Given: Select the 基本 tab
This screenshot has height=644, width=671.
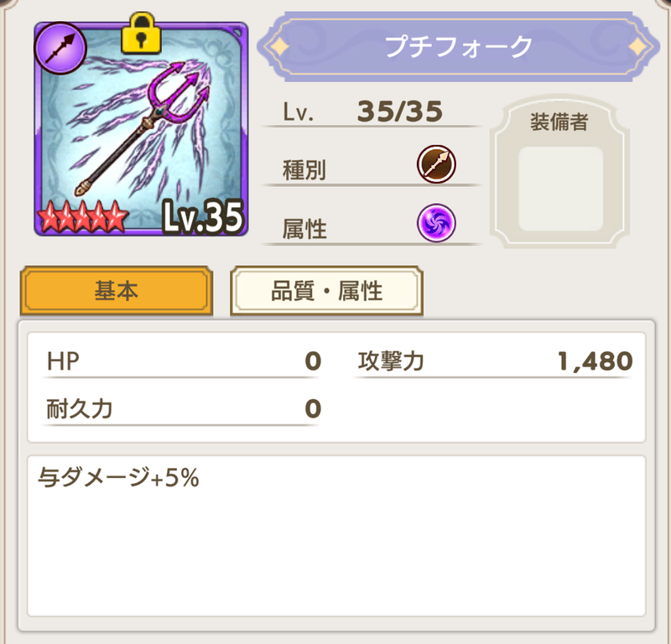Looking at the screenshot, I should pyautogui.click(x=117, y=290).
